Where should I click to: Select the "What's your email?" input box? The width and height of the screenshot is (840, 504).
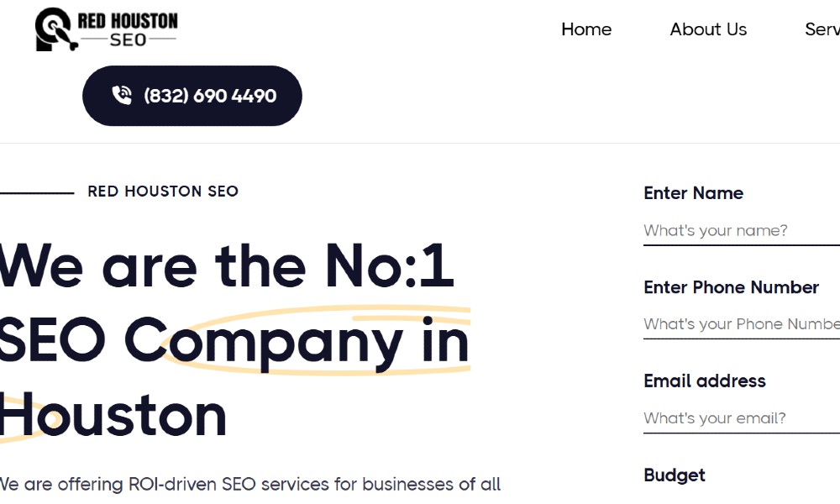(739, 418)
